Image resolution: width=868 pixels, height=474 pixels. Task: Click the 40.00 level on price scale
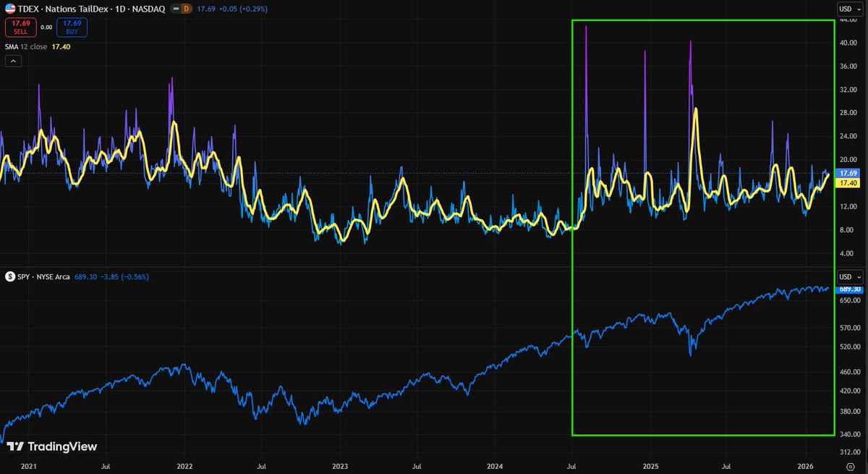point(848,43)
